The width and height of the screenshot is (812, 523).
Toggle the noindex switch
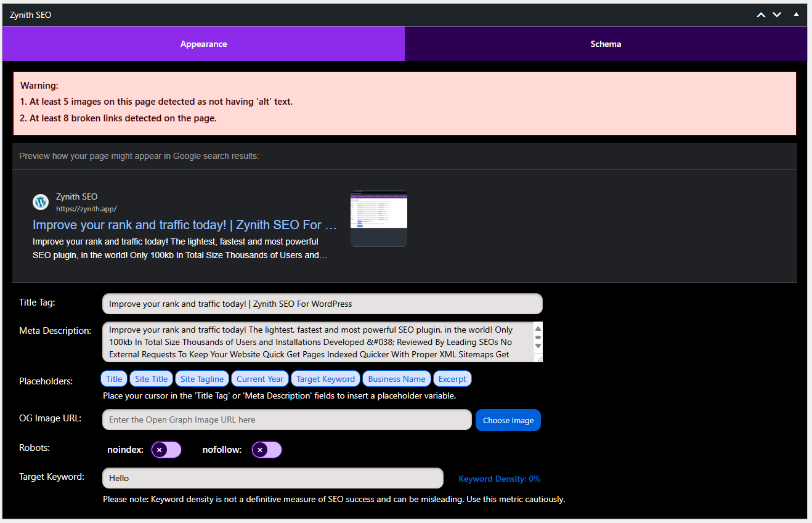(x=166, y=450)
